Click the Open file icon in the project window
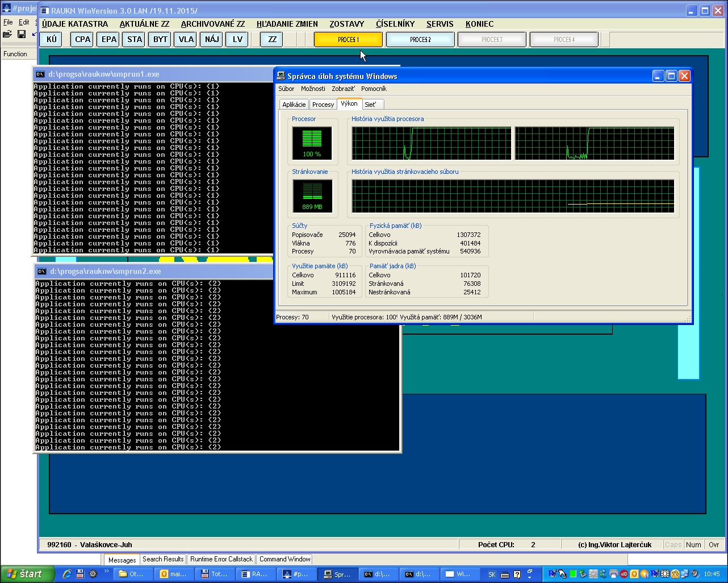Image resolution: width=728 pixels, height=583 pixels. coord(7,35)
